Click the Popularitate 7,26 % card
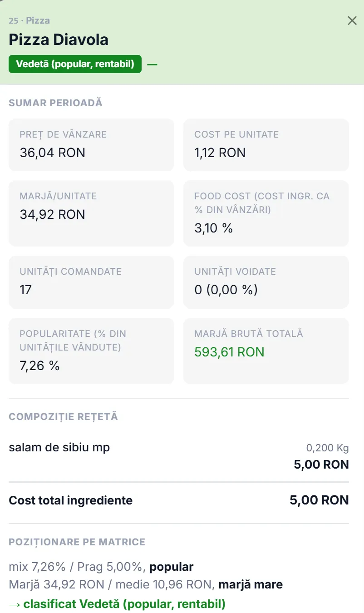The width and height of the screenshot is (364, 613). 91,351
